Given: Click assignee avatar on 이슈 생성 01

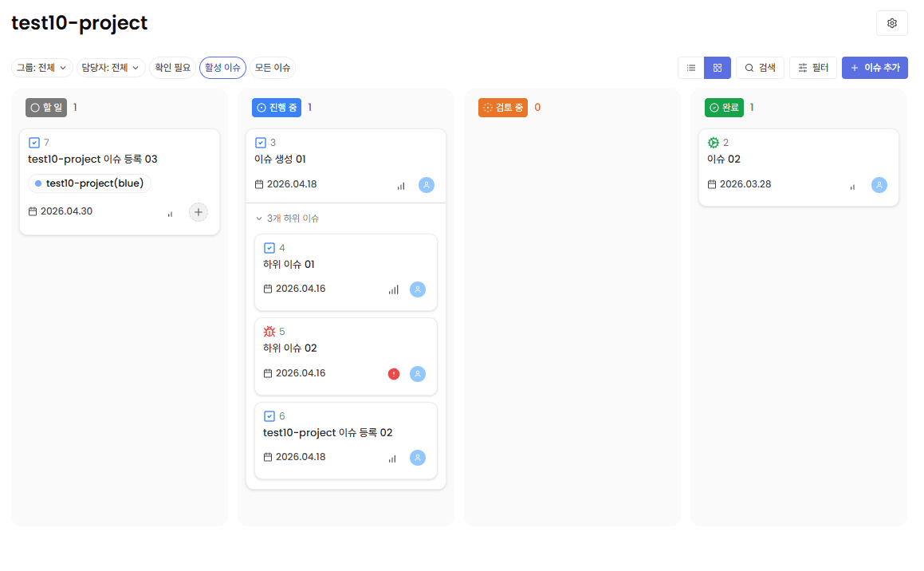Looking at the screenshot, I should click(427, 185).
